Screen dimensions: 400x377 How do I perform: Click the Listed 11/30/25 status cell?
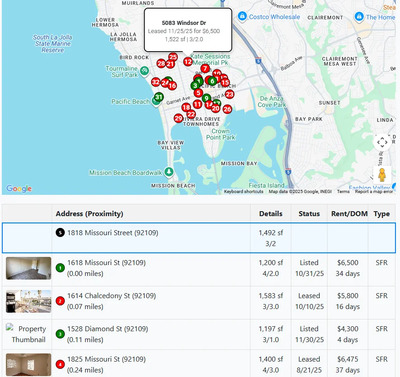309,334
